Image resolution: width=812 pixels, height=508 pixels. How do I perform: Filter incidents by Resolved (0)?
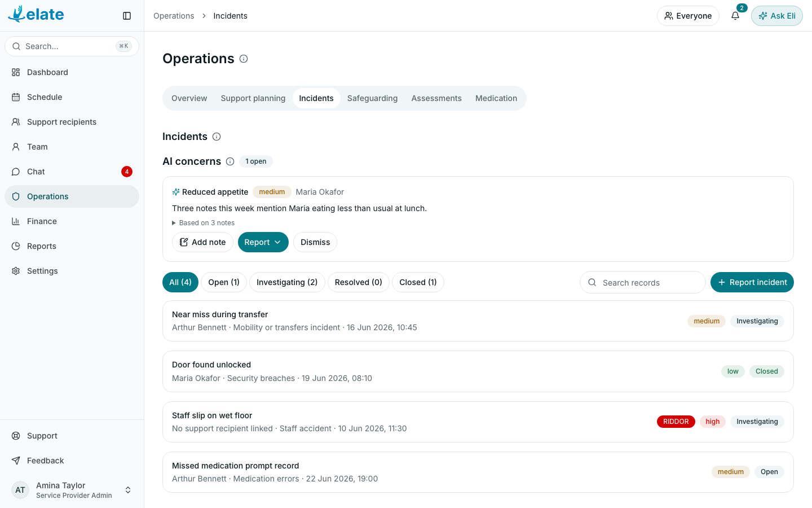(359, 282)
